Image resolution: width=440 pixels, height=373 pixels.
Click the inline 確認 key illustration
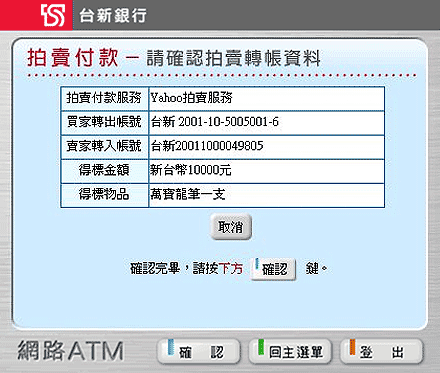(273, 269)
